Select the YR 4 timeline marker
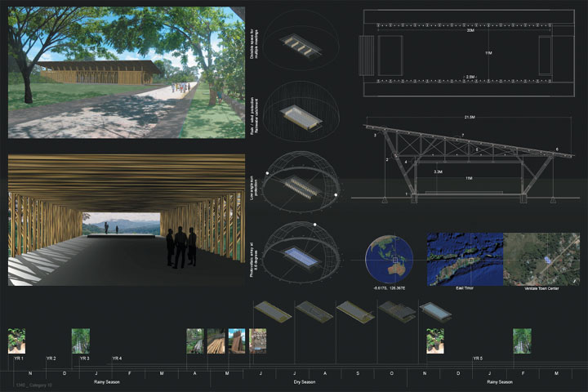Viewport: 588px width, 392px height. click(x=117, y=359)
